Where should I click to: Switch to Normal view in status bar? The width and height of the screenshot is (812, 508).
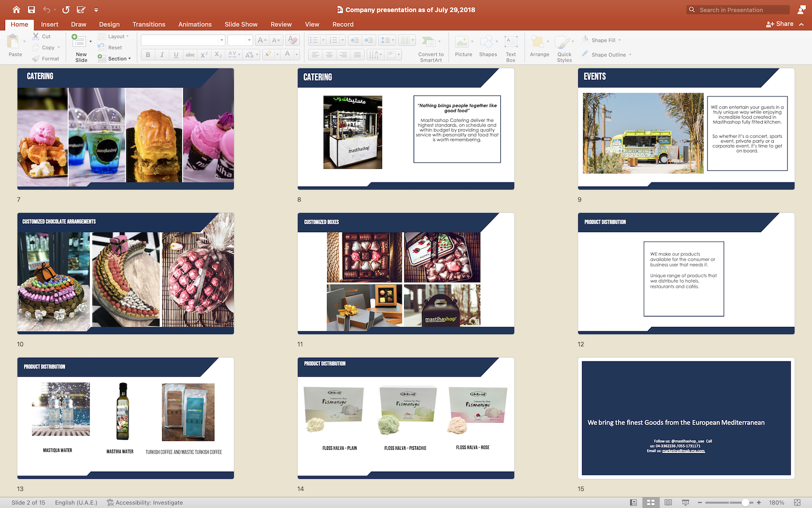pyautogui.click(x=633, y=503)
